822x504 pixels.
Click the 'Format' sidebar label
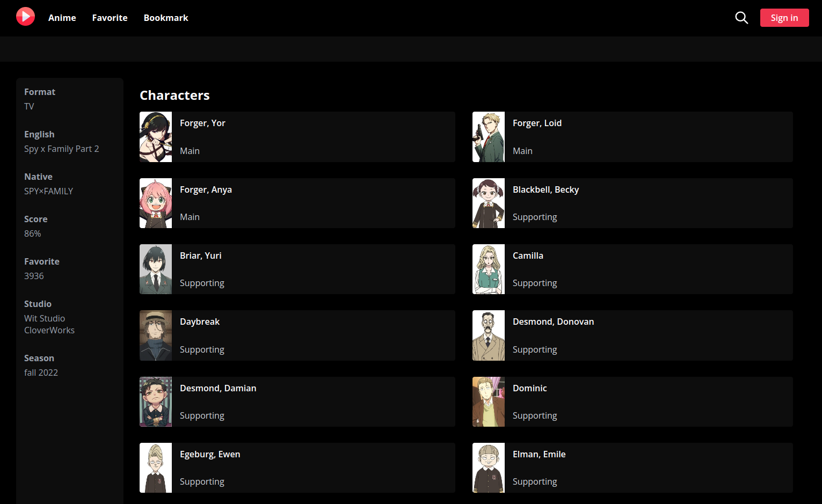(x=40, y=92)
